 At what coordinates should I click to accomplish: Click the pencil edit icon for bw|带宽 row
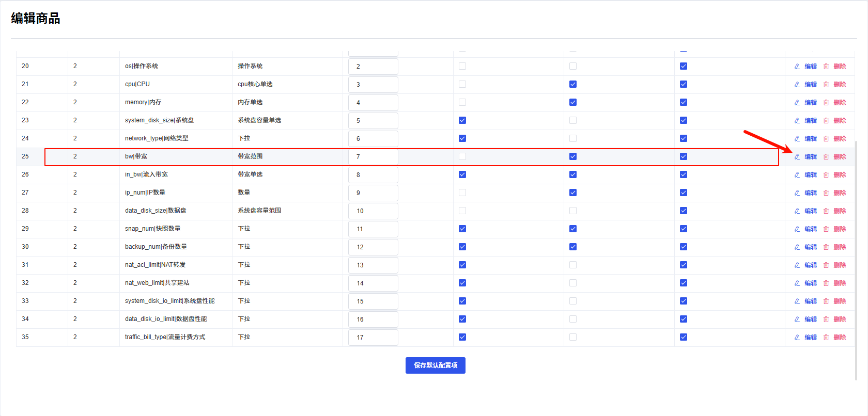pos(797,156)
